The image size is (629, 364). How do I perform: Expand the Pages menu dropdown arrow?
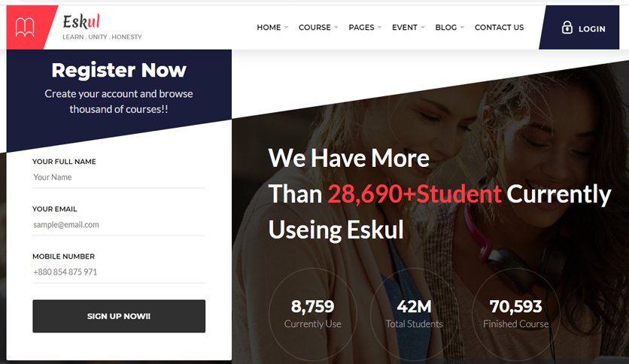point(379,27)
